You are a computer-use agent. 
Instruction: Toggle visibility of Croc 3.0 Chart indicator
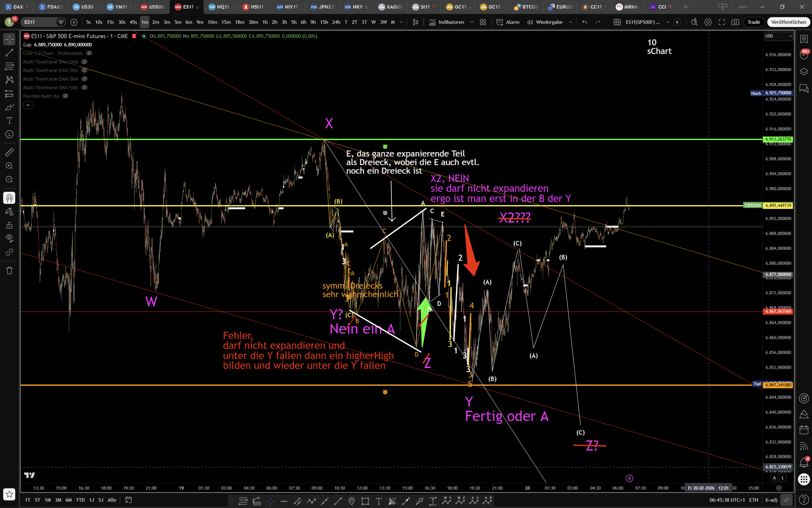pyautogui.click(x=89, y=53)
